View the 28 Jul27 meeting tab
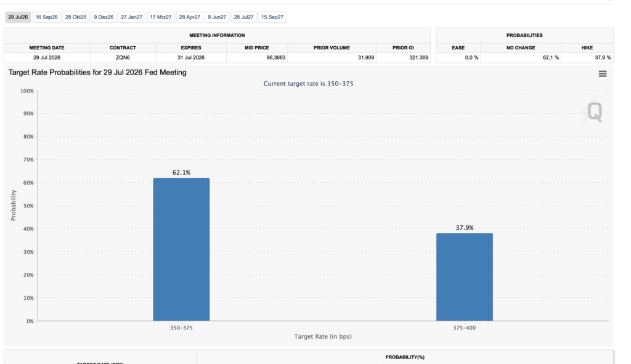Viewport: 631px width, 364px height. pos(243,17)
